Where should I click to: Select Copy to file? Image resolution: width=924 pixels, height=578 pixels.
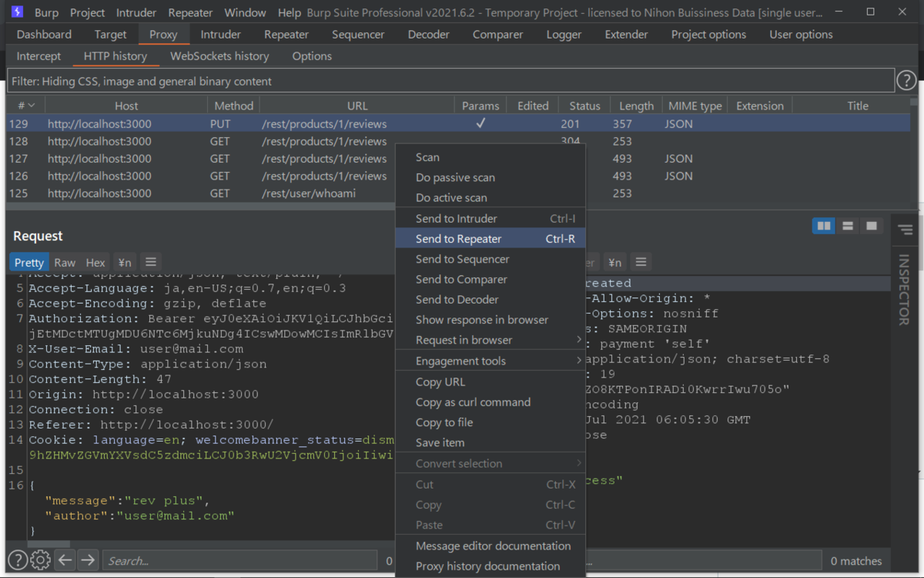pyautogui.click(x=490, y=422)
